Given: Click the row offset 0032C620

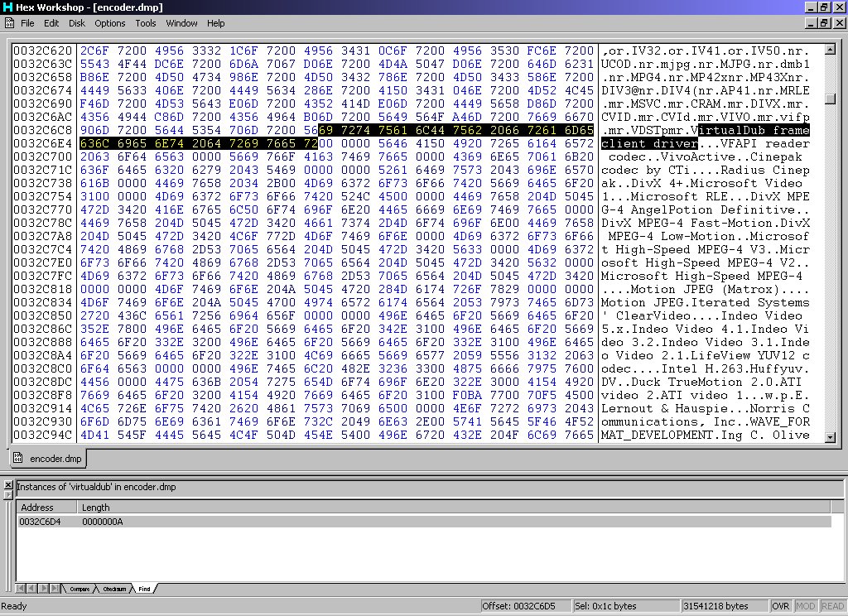Looking at the screenshot, I should [43, 51].
